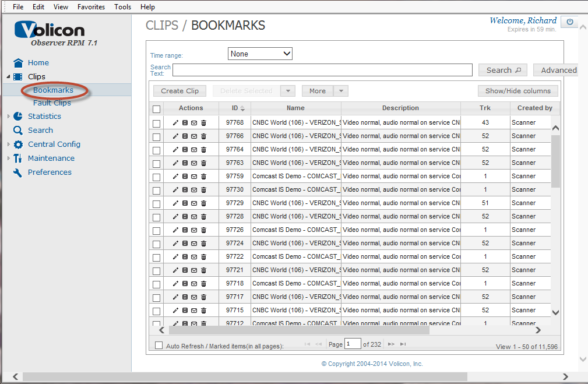588x384 pixels.
Task: Open the film strip icon for clip 97766
Action: click(x=185, y=136)
